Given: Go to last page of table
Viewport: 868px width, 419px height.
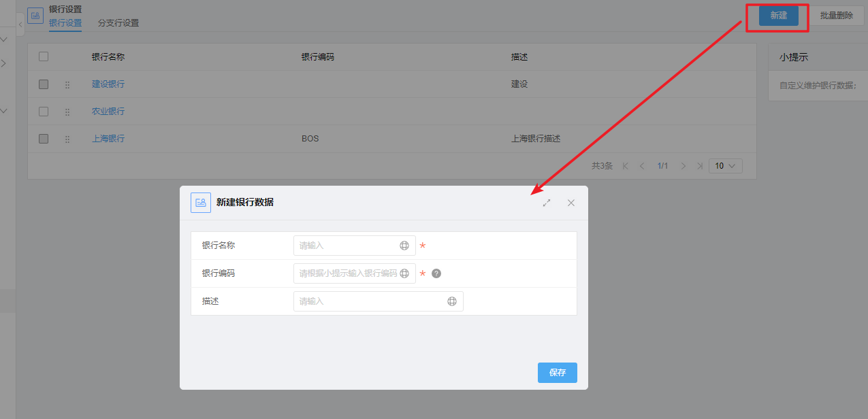Looking at the screenshot, I should [698, 166].
